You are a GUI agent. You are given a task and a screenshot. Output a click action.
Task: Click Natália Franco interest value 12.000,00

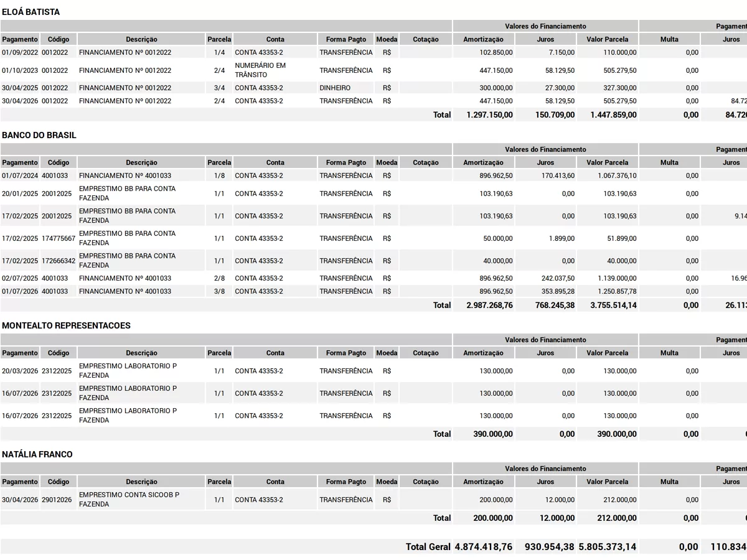tap(560, 500)
